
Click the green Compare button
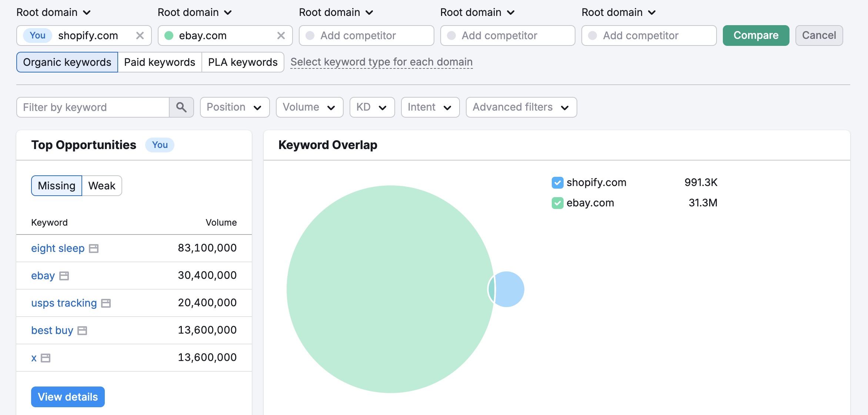click(756, 36)
